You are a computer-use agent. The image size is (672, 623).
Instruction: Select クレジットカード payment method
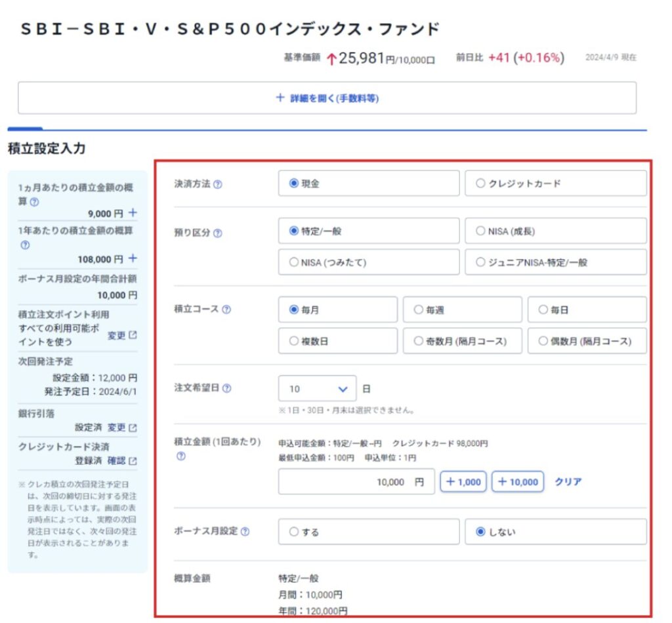pyautogui.click(x=556, y=184)
